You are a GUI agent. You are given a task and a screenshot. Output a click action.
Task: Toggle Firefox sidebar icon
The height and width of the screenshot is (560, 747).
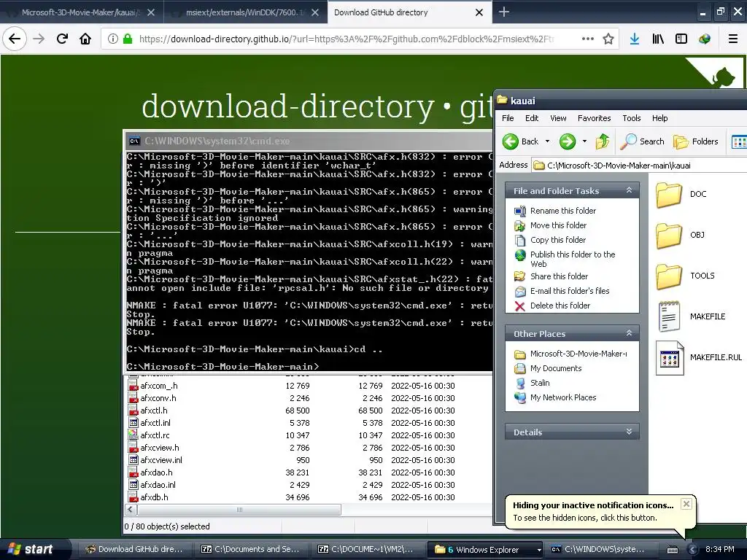681,39
